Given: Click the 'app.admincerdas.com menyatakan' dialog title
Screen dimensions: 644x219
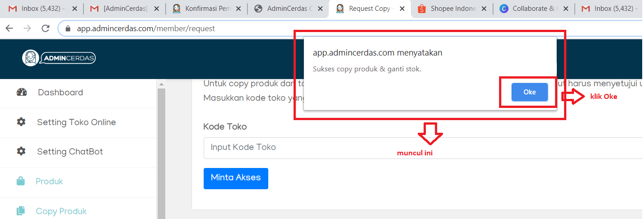Looking at the screenshot, I should (x=378, y=52).
